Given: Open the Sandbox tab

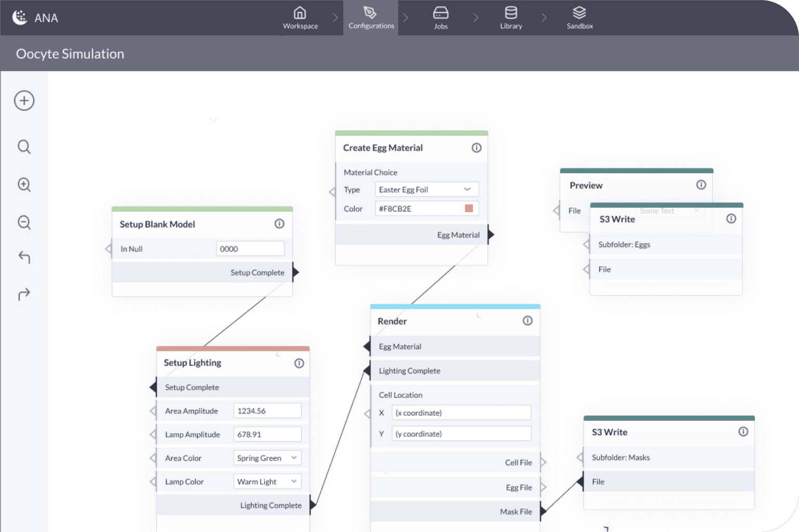Looking at the screenshot, I should point(579,18).
